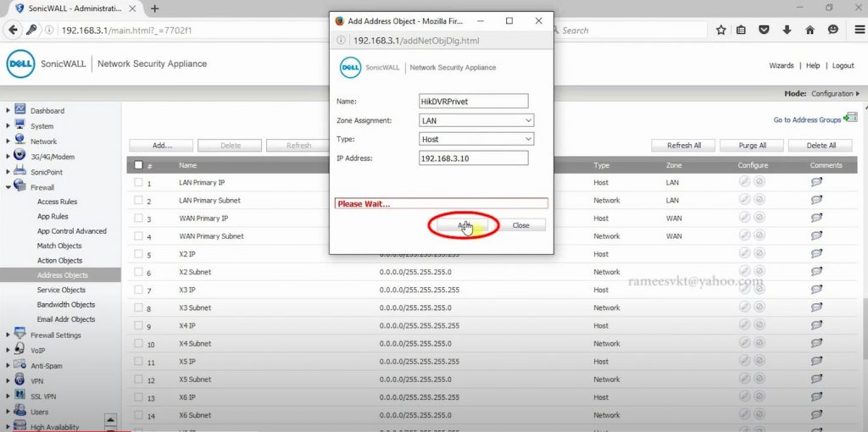Image resolution: width=868 pixels, height=432 pixels.
Task: Click the Refresh All button
Action: pyautogui.click(x=684, y=146)
